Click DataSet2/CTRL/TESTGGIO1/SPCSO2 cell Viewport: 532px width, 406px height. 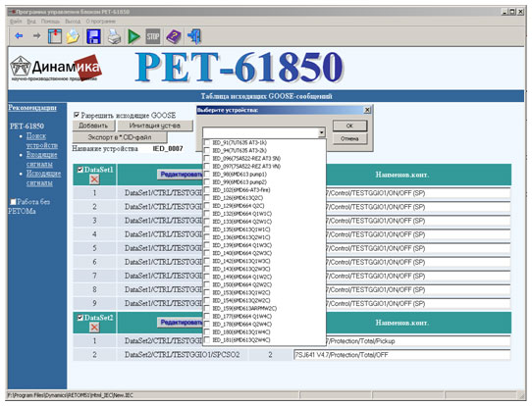183,355
